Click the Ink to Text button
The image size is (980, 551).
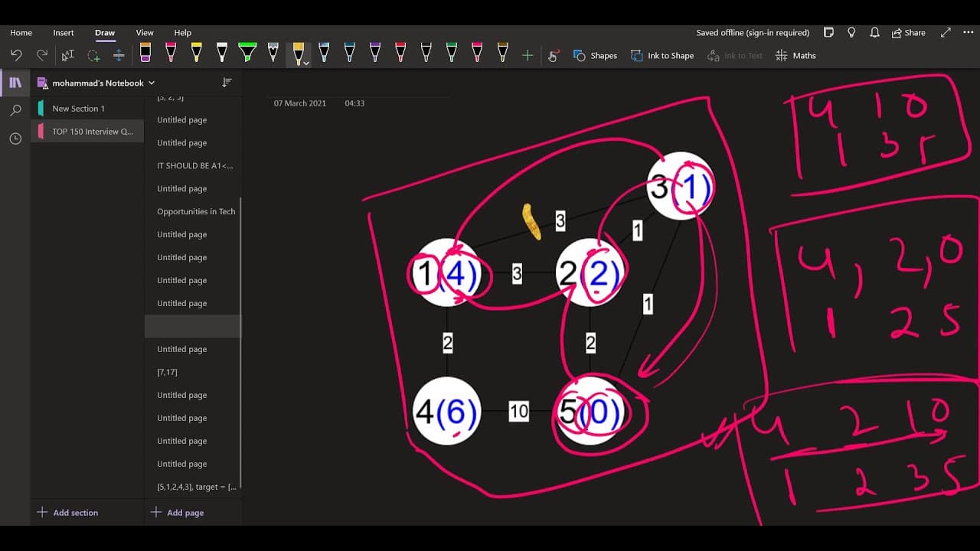tap(735, 55)
